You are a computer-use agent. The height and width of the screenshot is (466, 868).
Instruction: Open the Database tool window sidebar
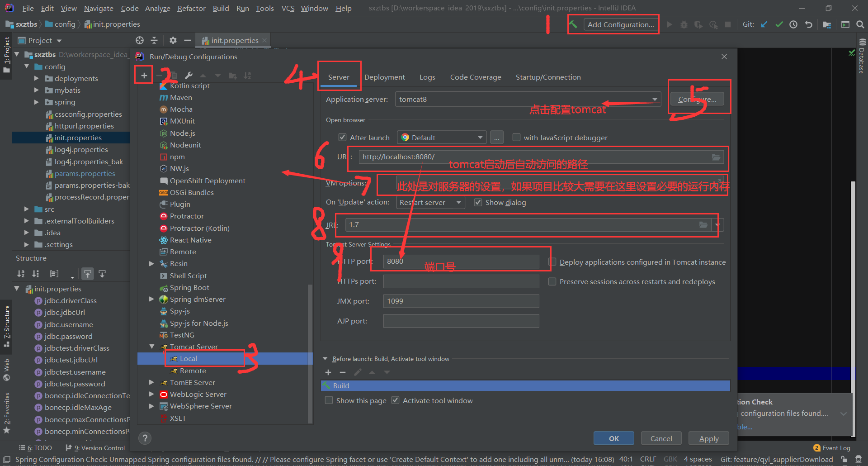click(x=862, y=57)
